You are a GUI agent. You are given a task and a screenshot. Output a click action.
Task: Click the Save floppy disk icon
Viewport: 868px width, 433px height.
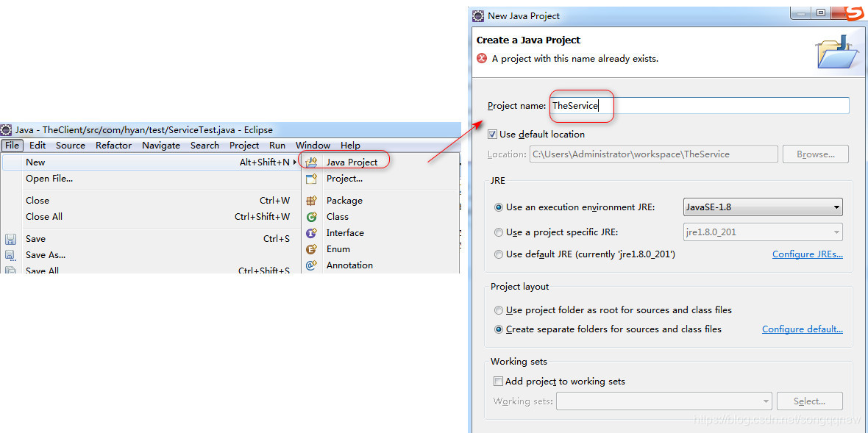tap(10, 239)
